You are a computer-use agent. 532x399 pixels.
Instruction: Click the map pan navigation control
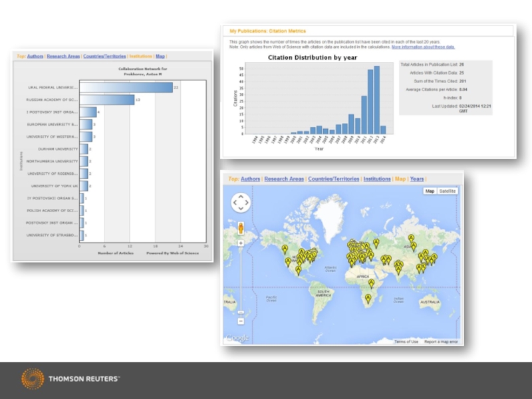240,202
